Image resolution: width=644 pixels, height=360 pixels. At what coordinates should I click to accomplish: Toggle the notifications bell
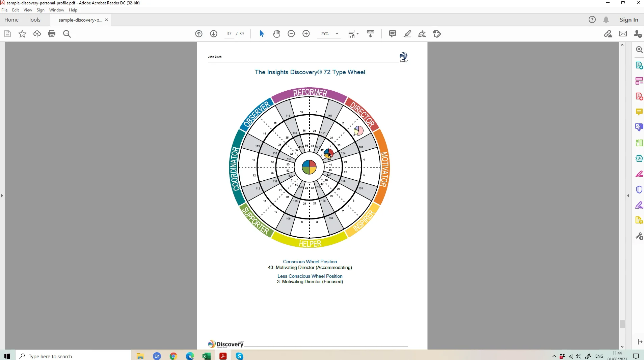tap(606, 20)
